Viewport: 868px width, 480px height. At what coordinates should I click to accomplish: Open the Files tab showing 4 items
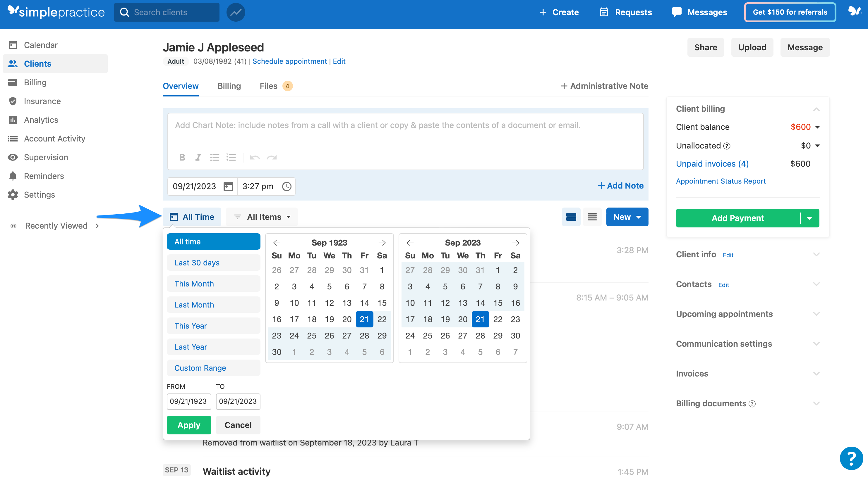268,86
